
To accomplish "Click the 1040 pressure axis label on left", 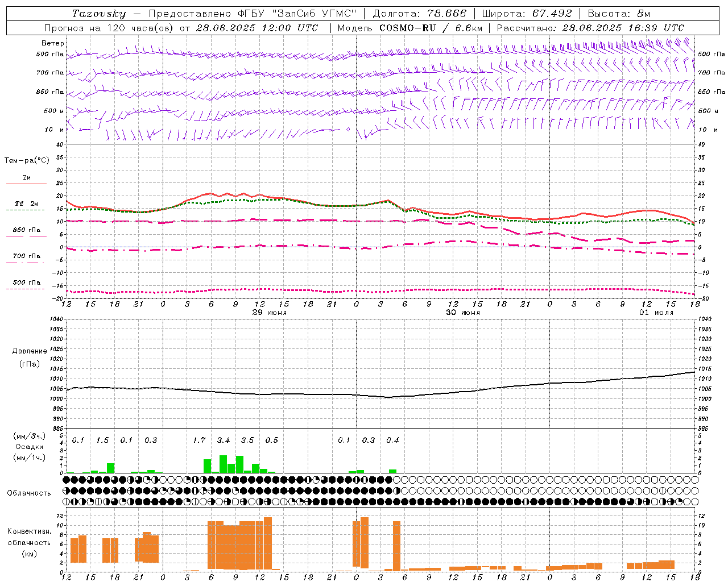I will (x=55, y=319).
